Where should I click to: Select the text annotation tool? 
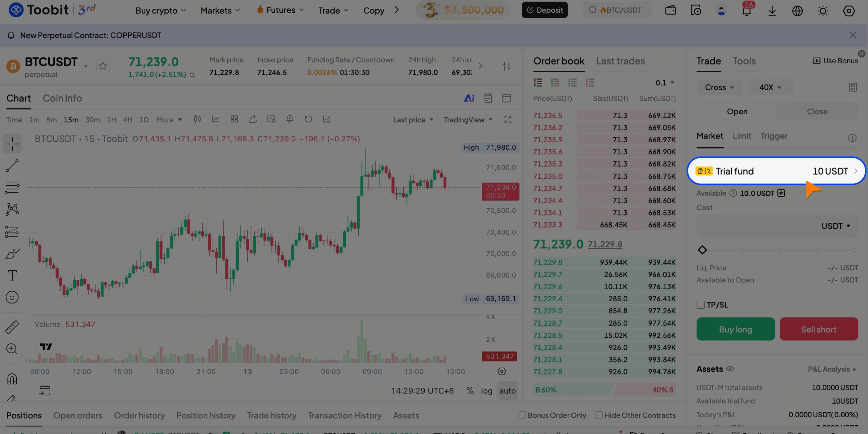pos(12,275)
